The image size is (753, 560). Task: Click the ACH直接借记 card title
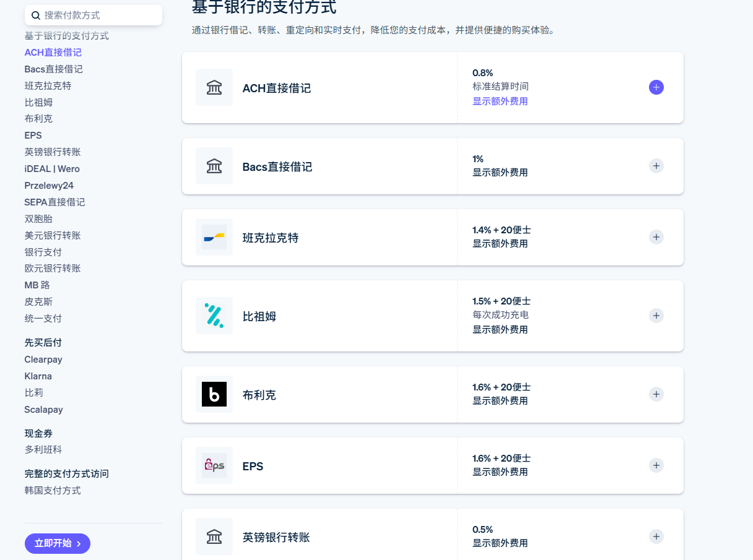pyautogui.click(x=277, y=88)
